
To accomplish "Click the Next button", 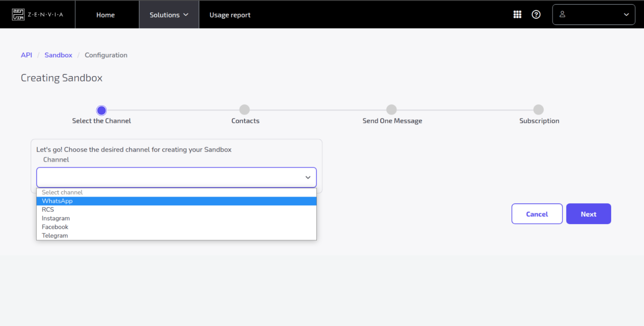I will coord(588,214).
